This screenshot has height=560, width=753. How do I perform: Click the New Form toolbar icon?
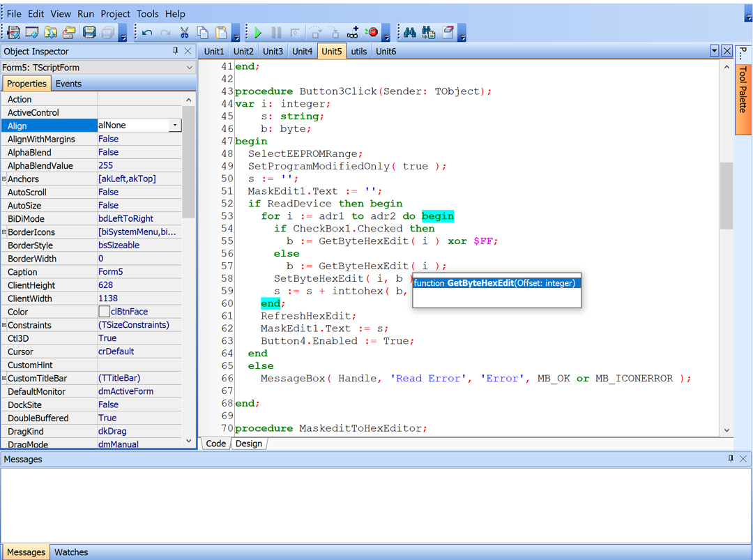pos(31,32)
